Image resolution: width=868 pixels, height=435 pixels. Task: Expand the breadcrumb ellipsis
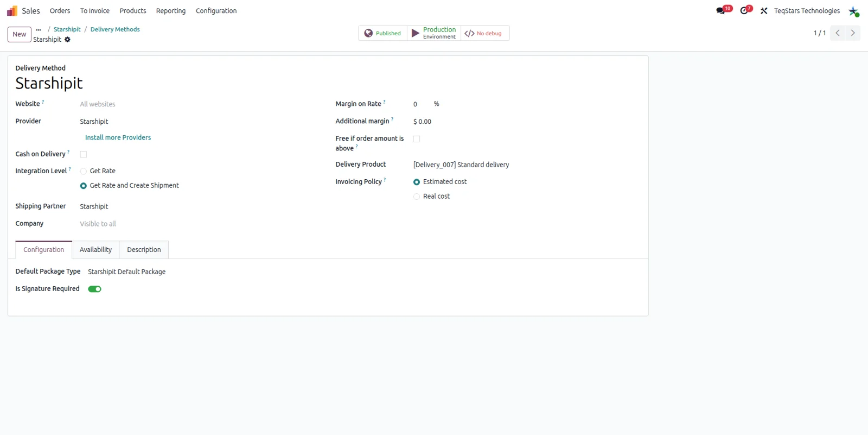coord(39,30)
